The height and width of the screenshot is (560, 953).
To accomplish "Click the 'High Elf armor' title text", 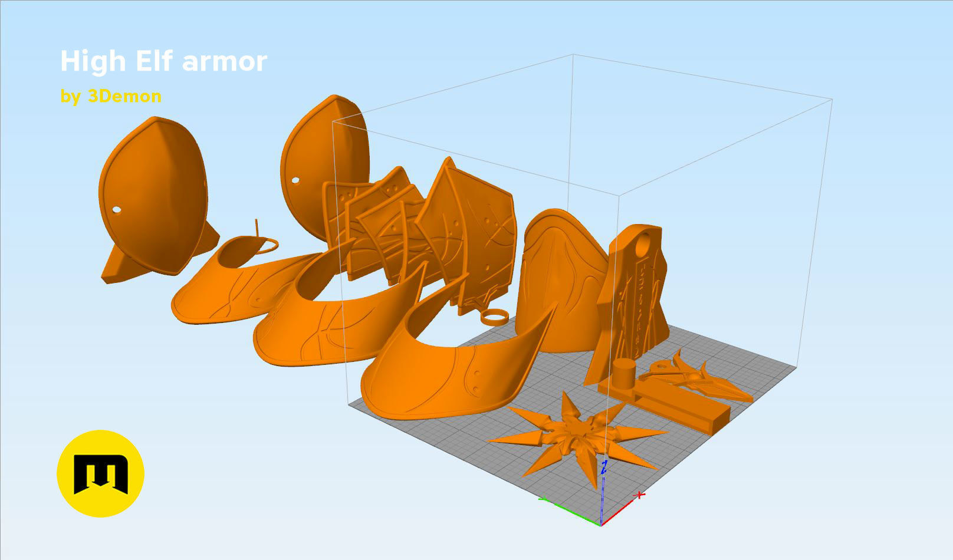I will (x=164, y=62).
